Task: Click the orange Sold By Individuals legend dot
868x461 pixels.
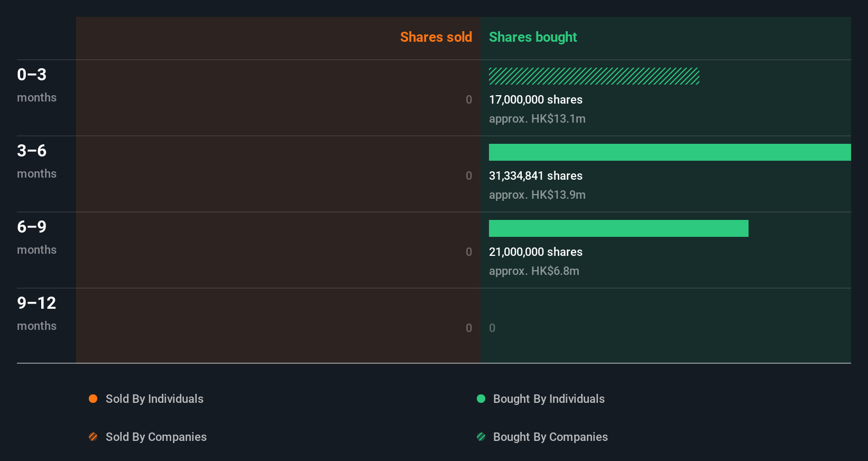Action: 93,399
